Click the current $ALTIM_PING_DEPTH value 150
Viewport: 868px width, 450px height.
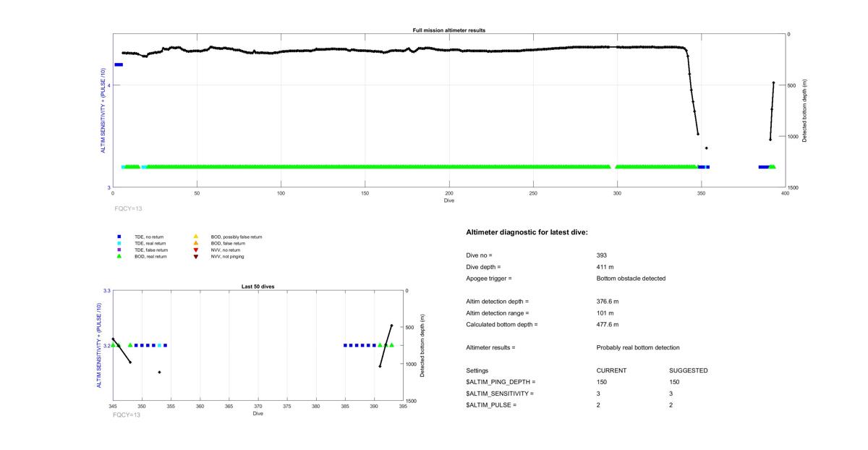pos(602,382)
